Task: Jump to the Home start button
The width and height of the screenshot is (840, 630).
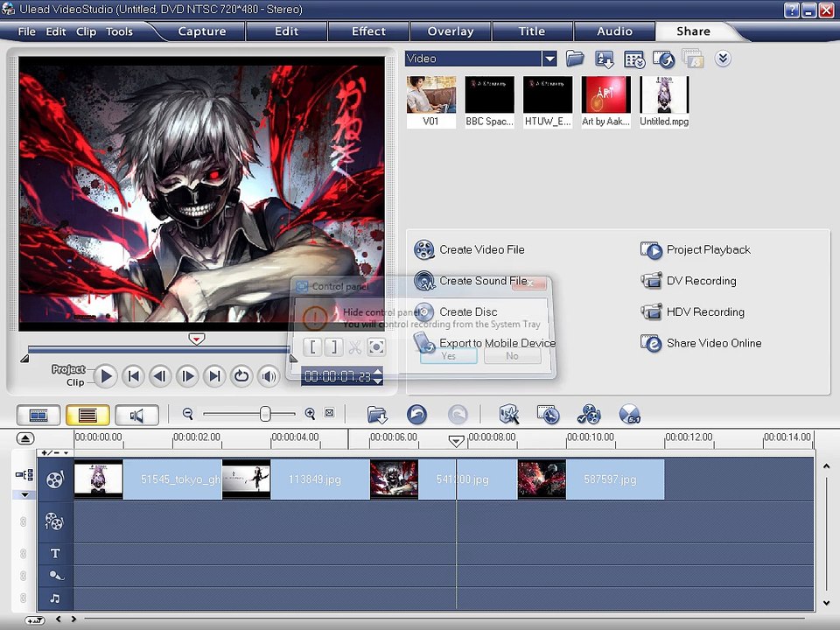Action: coord(133,376)
